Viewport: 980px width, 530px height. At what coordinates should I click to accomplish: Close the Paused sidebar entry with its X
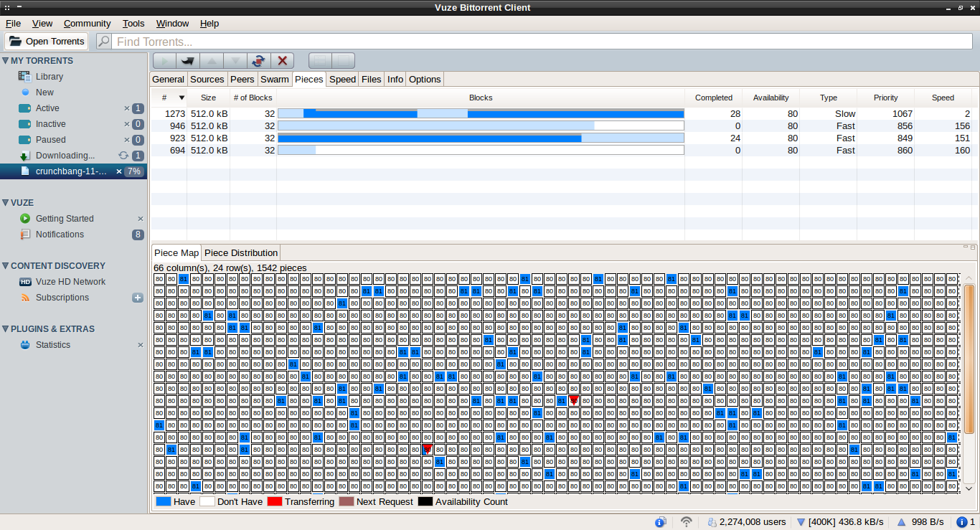(127, 140)
